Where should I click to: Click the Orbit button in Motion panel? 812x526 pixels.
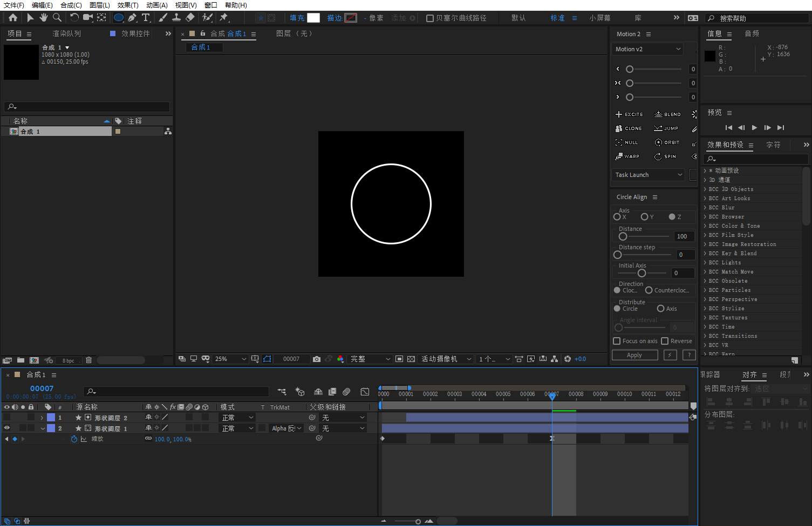(667, 142)
